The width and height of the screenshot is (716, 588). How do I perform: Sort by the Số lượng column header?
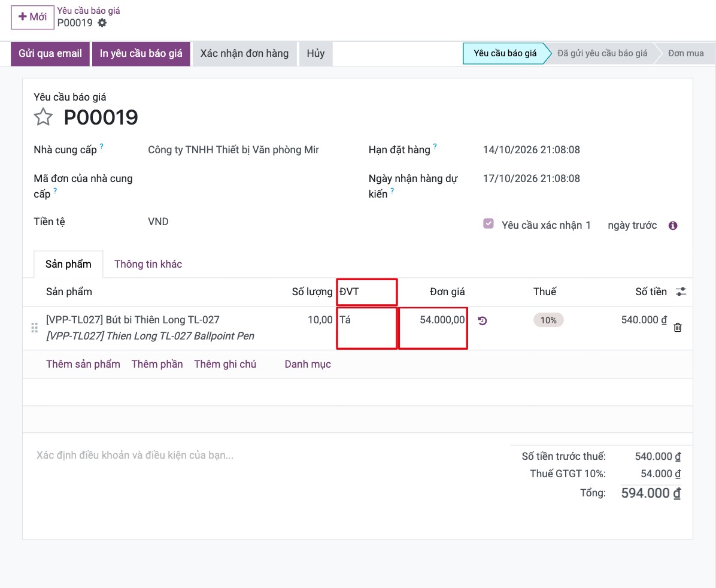point(313,292)
